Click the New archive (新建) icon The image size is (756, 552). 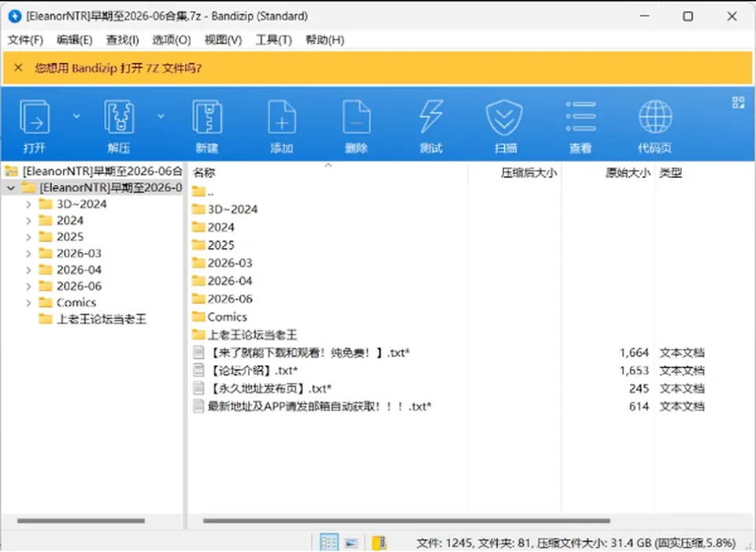click(207, 117)
